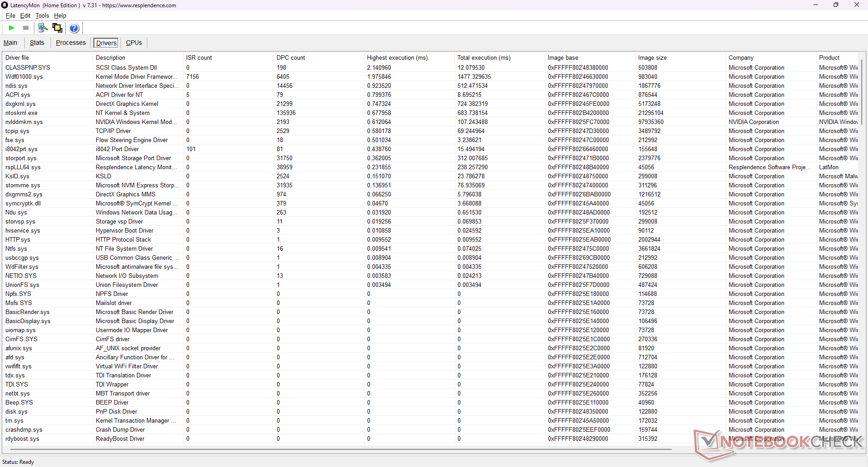This screenshot has width=868, height=467.
Task: Click the horizontal scrollbar at the bottom
Action: coord(339,449)
